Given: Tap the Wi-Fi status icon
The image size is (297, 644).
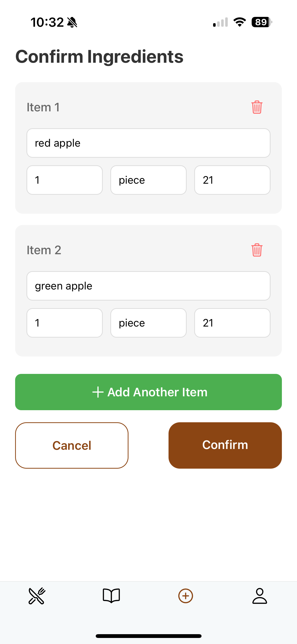Looking at the screenshot, I should click(x=240, y=22).
